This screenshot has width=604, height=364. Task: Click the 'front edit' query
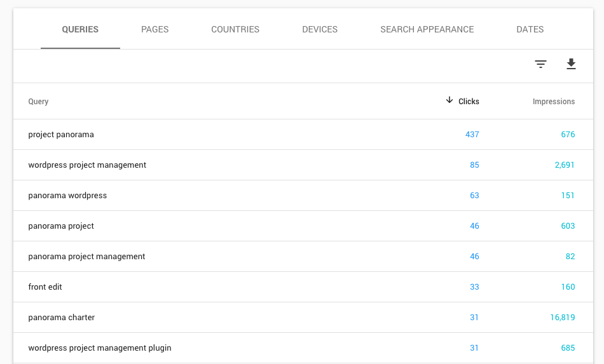[x=45, y=287]
